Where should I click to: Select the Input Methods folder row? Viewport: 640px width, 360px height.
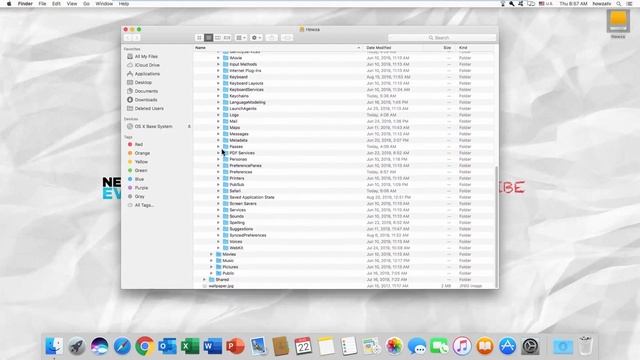coord(344,64)
